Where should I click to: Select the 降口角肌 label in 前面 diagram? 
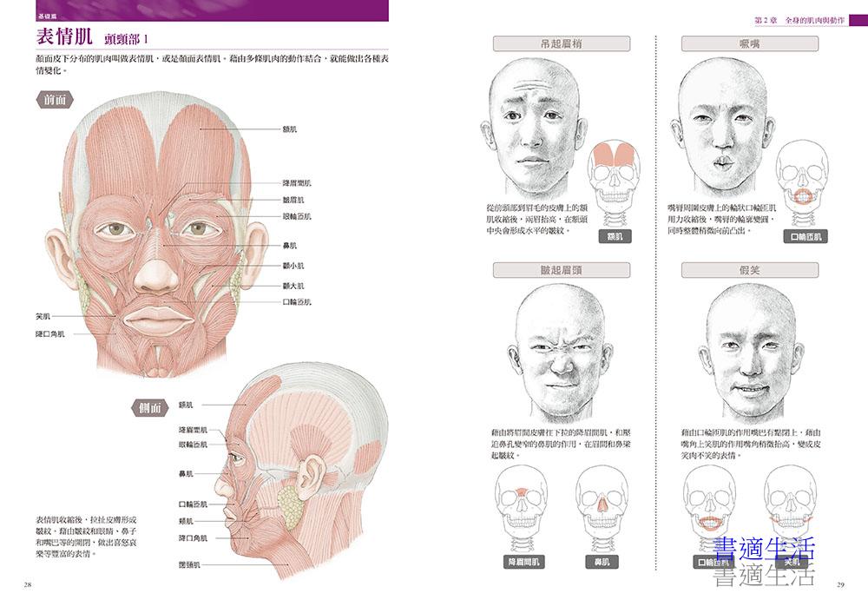50,334
